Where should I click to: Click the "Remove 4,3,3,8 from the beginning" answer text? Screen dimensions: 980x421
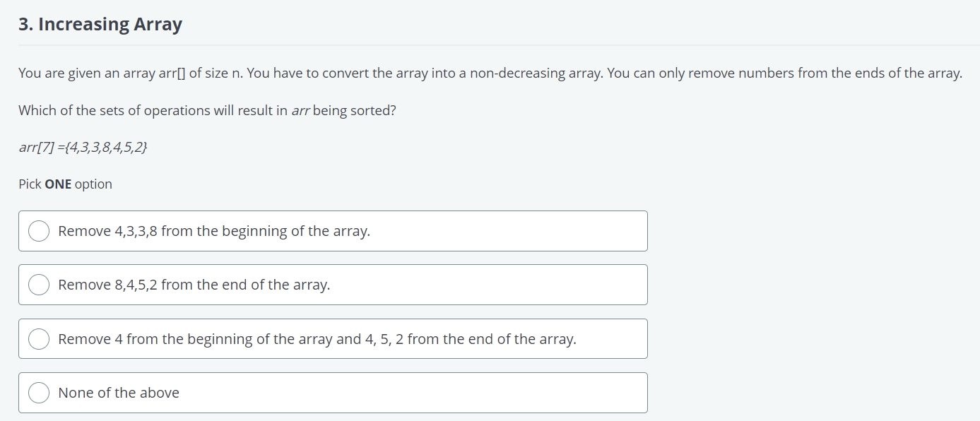point(213,231)
